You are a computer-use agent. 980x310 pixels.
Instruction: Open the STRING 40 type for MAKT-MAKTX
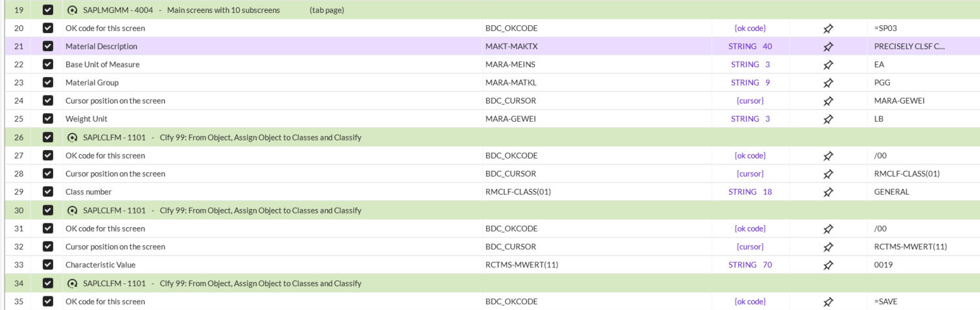pos(750,47)
